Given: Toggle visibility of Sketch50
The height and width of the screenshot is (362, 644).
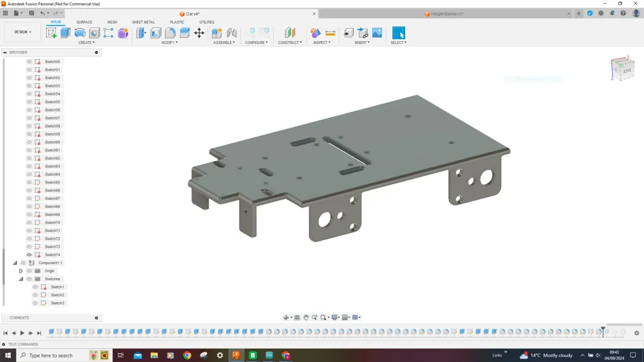Looking at the screenshot, I should click(29, 62).
